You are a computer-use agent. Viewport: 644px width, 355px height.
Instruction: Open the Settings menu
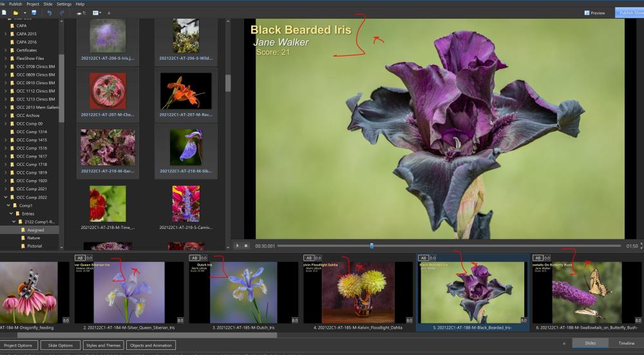[x=64, y=4]
